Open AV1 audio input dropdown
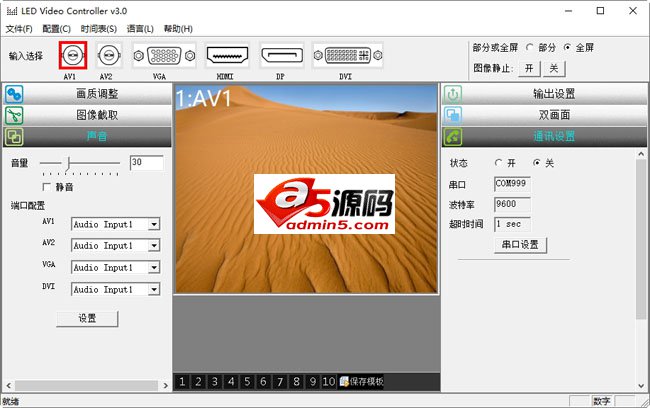Image resolution: width=650 pixels, height=408 pixels. point(154,224)
